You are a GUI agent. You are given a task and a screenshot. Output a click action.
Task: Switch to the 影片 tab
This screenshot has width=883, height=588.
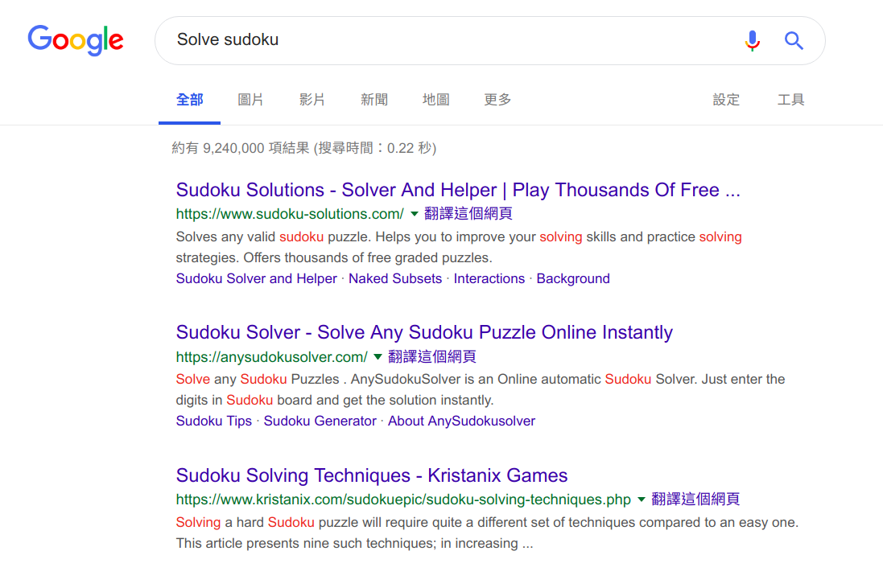312,100
